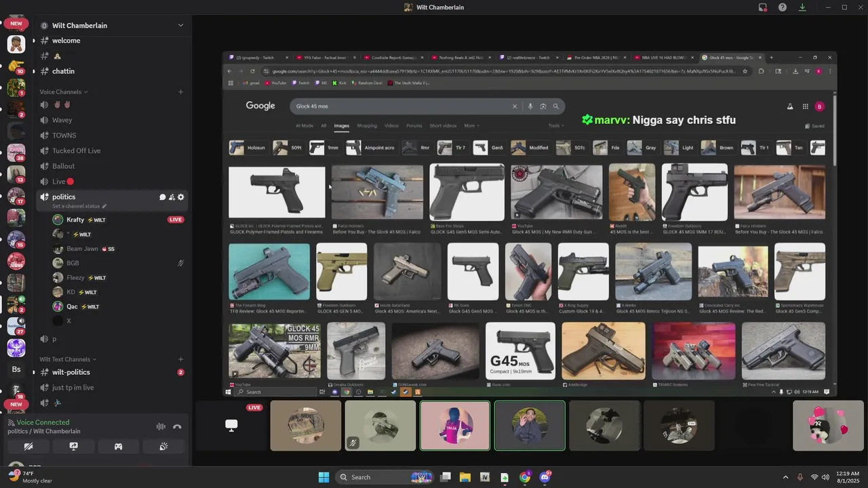
Task: Add a channel to Wilt Text Channels
Action: click(x=180, y=359)
